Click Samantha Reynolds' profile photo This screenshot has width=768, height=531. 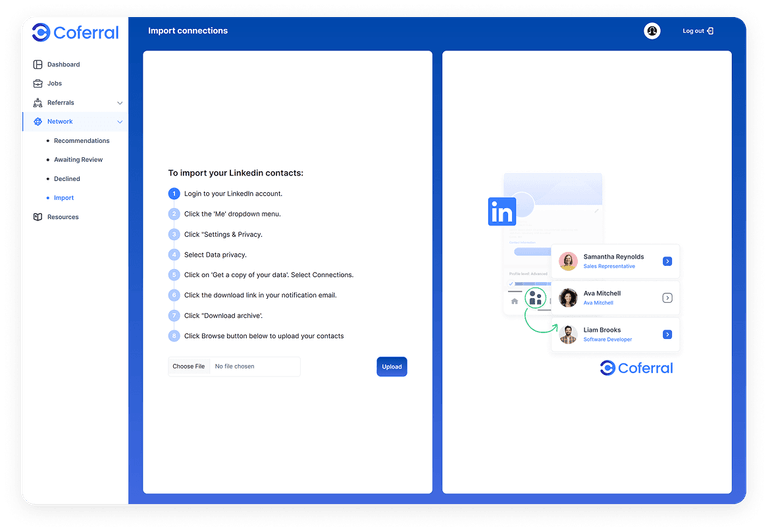tap(568, 261)
